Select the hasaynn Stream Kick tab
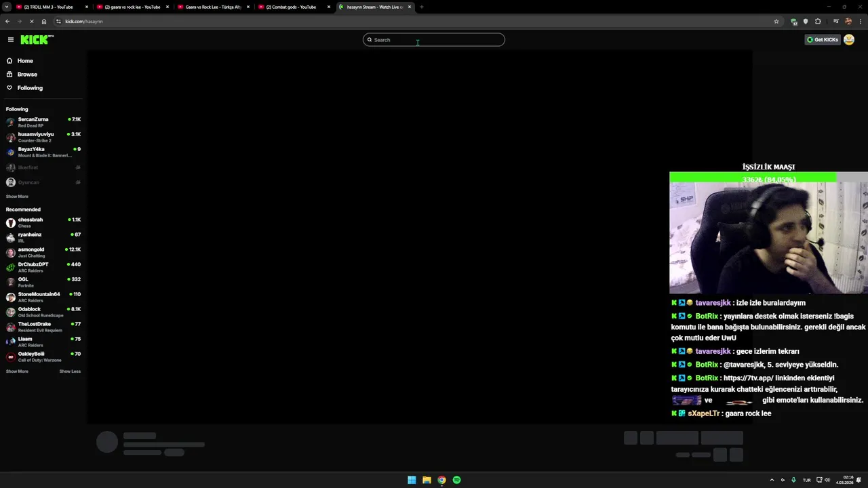 [375, 7]
